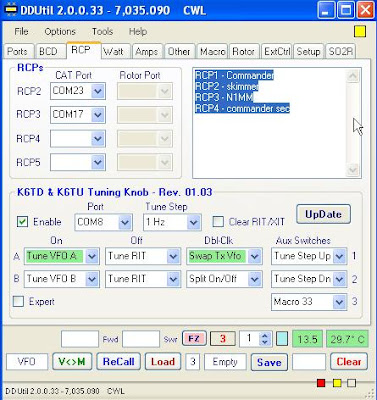Open Aux Switch 3 'Macro 33' dropdown
Viewport: 377px width, 400px height.
coord(339,302)
